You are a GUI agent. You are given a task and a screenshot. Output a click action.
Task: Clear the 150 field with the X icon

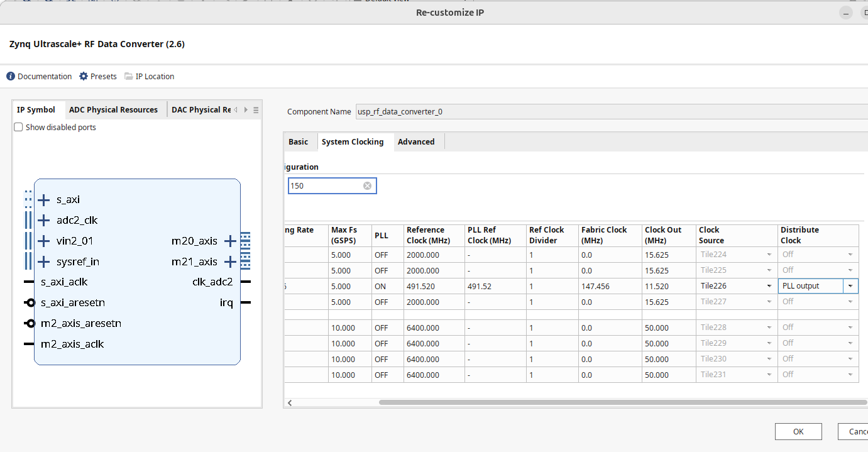(x=367, y=186)
